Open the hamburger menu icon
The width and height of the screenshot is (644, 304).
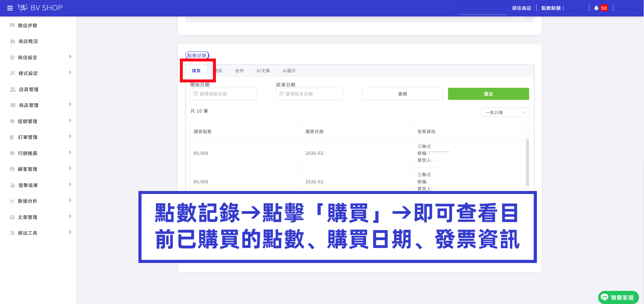click(10, 8)
